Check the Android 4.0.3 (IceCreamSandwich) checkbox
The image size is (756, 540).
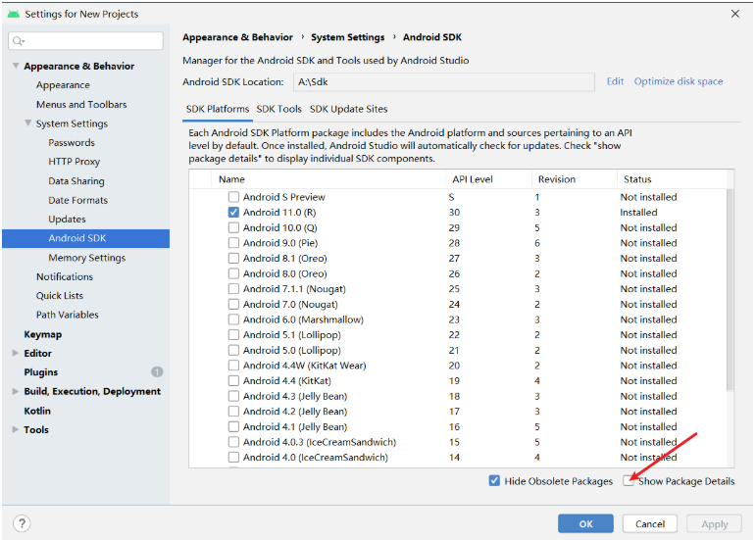tap(233, 442)
